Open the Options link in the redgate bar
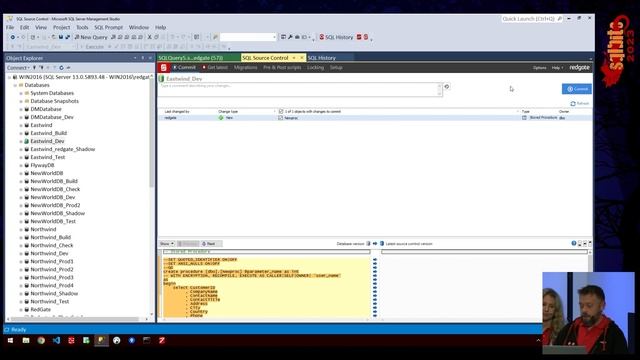The width and height of the screenshot is (640, 360). click(539, 68)
